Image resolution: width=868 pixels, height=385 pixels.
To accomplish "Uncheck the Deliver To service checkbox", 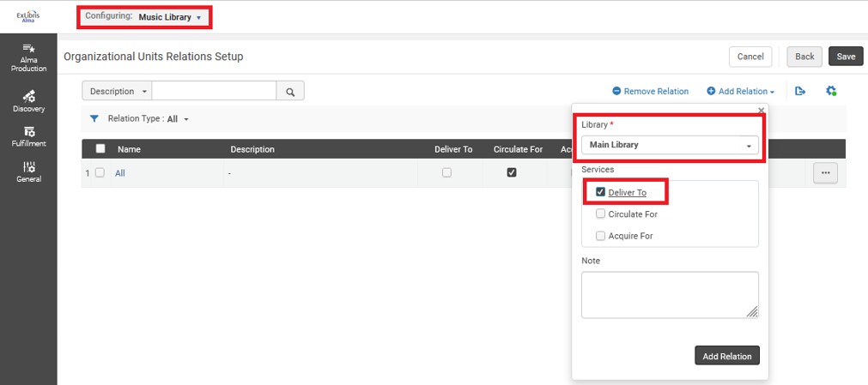I will tap(601, 192).
